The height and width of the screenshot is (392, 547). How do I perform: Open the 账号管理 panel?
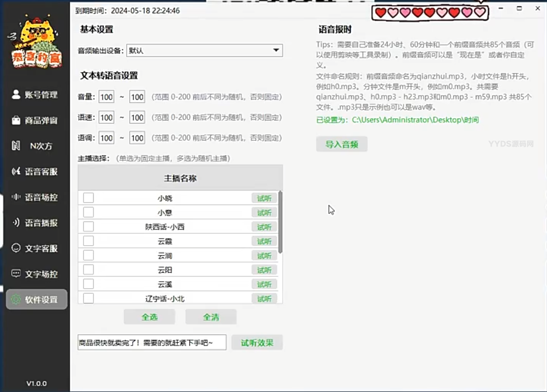point(36,95)
